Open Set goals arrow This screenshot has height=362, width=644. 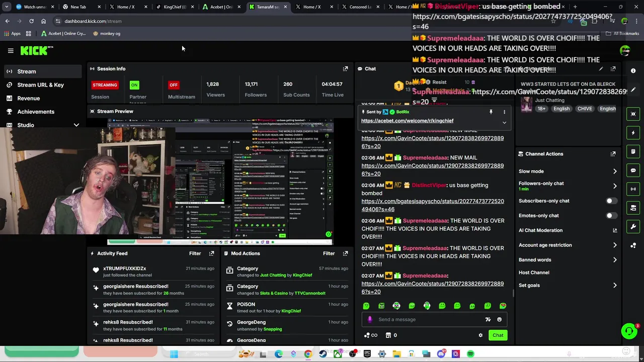[x=615, y=286]
